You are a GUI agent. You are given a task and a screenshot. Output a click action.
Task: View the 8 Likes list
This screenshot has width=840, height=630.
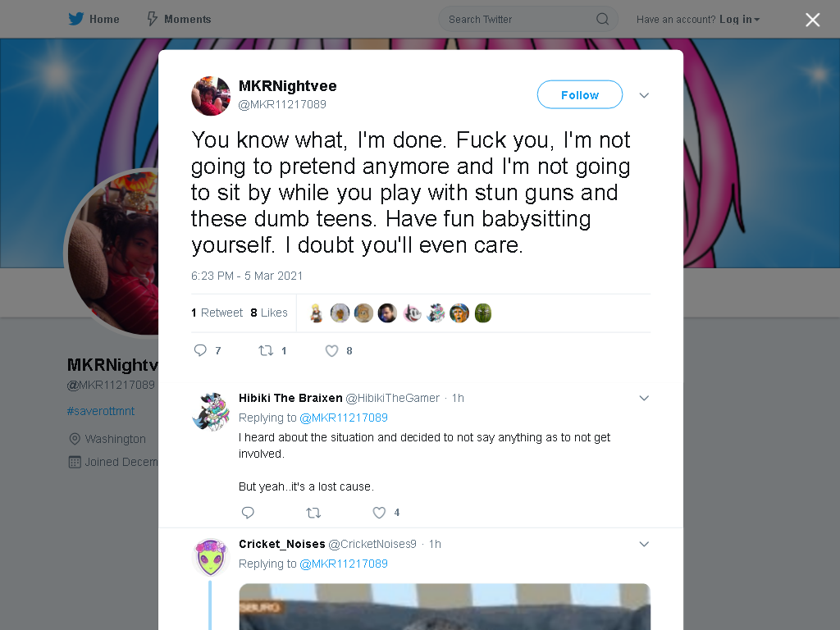pyautogui.click(x=269, y=313)
